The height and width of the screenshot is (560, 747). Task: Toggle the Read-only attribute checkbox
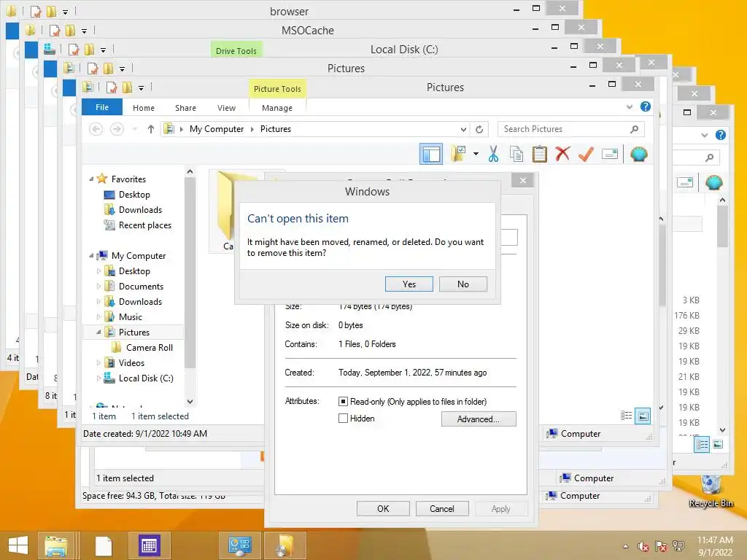coord(343,402)
